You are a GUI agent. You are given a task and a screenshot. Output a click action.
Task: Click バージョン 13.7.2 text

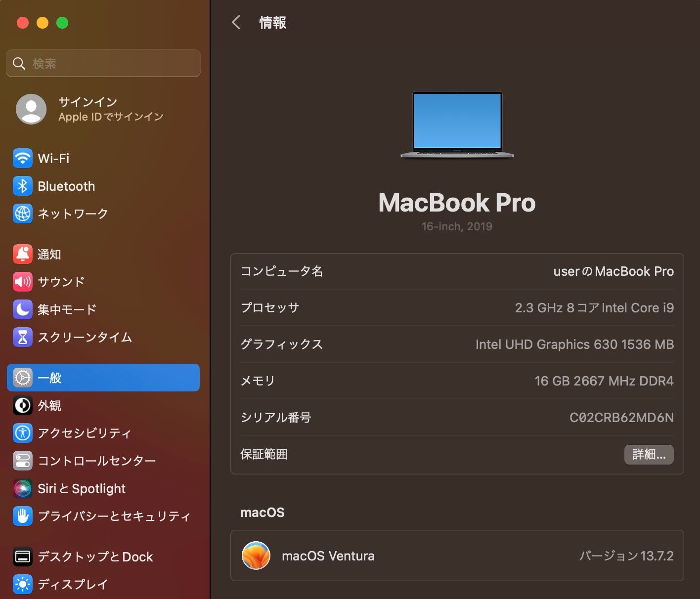pyautogui.click(x=626, y=556)
